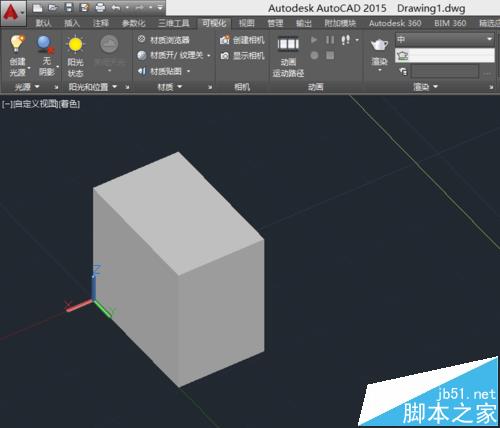This screenshot has width=500, height=428.
Task: Open the render preset combo box showing 中
Action: (x=445, y=40)
